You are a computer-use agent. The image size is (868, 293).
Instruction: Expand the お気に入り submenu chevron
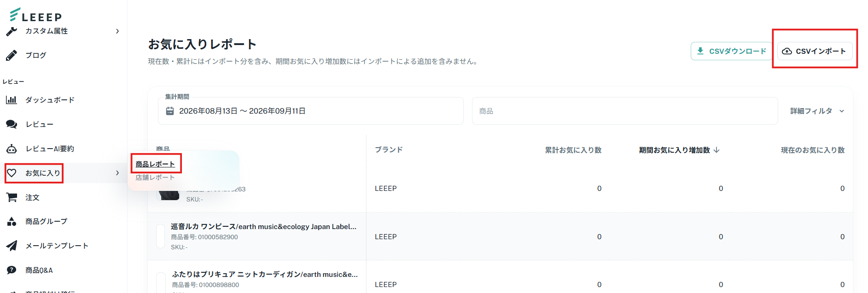(x=117, y=173)
